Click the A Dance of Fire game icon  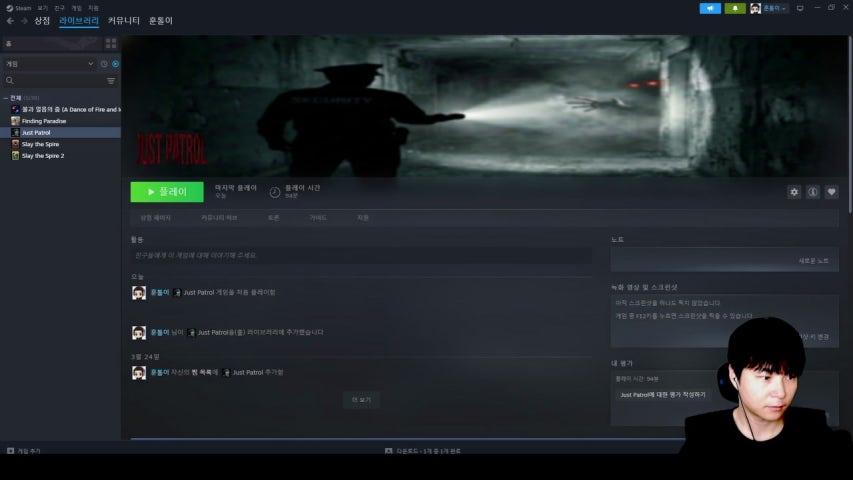15,109
